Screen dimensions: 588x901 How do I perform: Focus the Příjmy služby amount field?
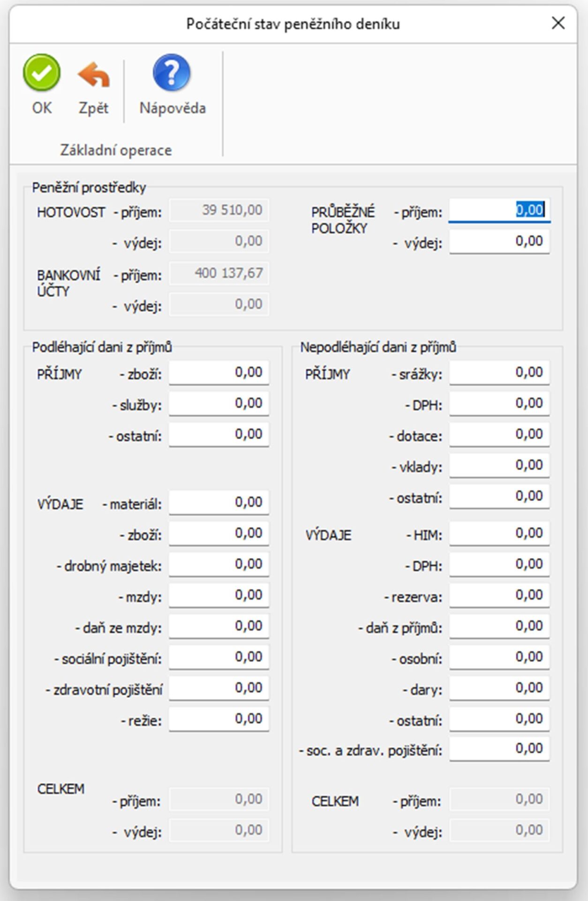click(219, 404)
